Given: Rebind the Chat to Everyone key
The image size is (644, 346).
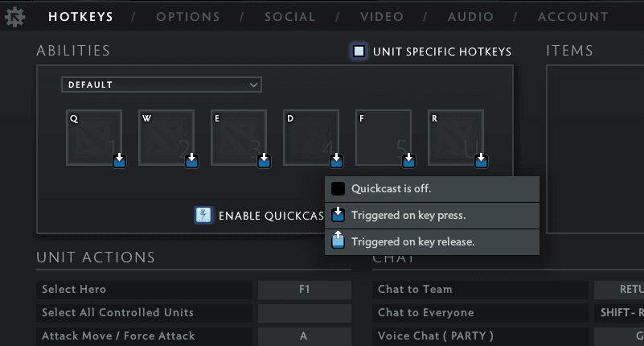Looking at the screenshot, I should tap(619, 313).
